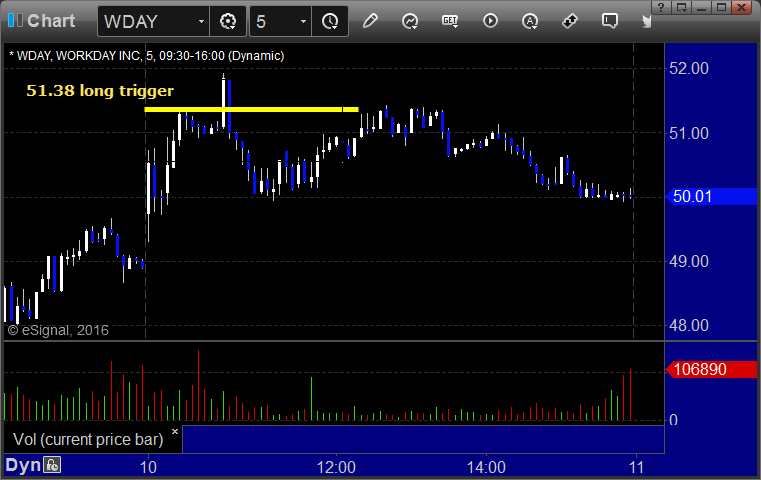The width and height of the screenshot is (761, 480).
Task: Click the Twitter bird icon
Action: click(646, 21)
